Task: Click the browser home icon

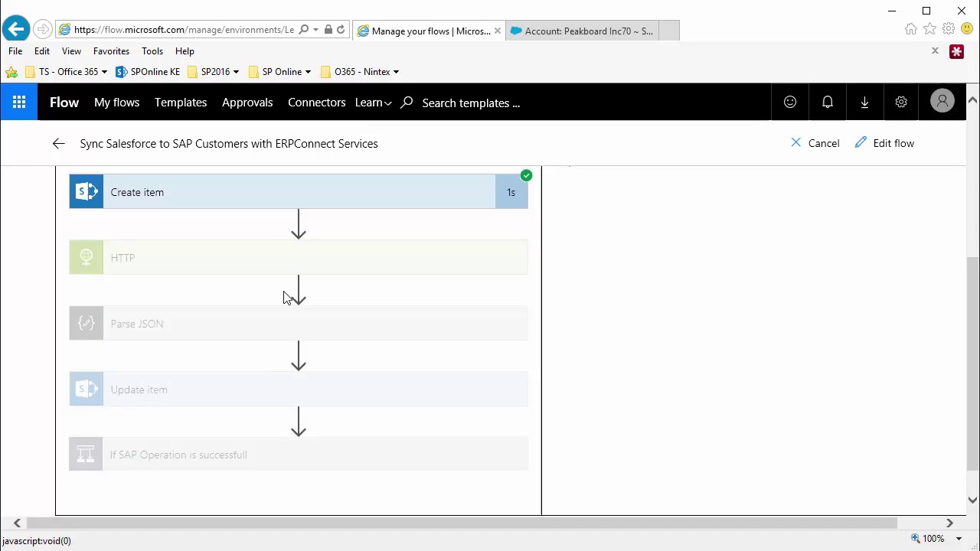Action: click(911, 29)
